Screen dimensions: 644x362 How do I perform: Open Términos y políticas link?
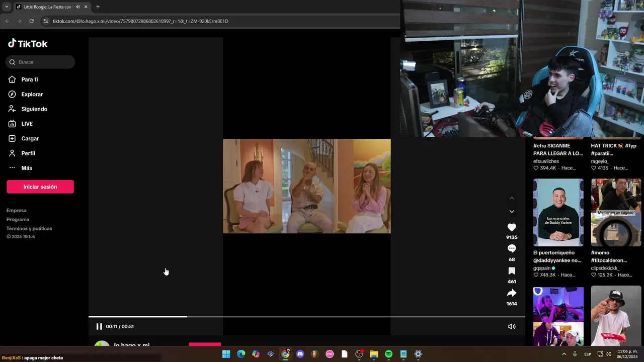pyautogui.click(x=29, y=229)
